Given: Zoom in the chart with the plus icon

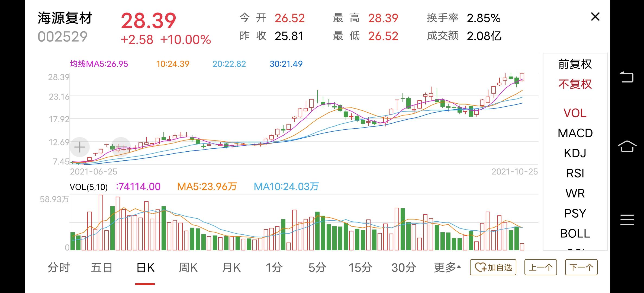Looking at the screenshot, I should (x=80, y=147).
